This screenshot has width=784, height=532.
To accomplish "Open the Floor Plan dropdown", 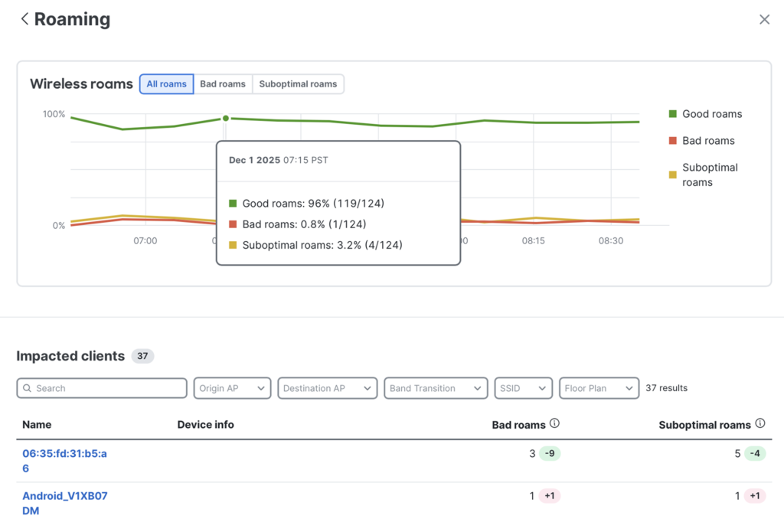I will click(x=599, y=388).
